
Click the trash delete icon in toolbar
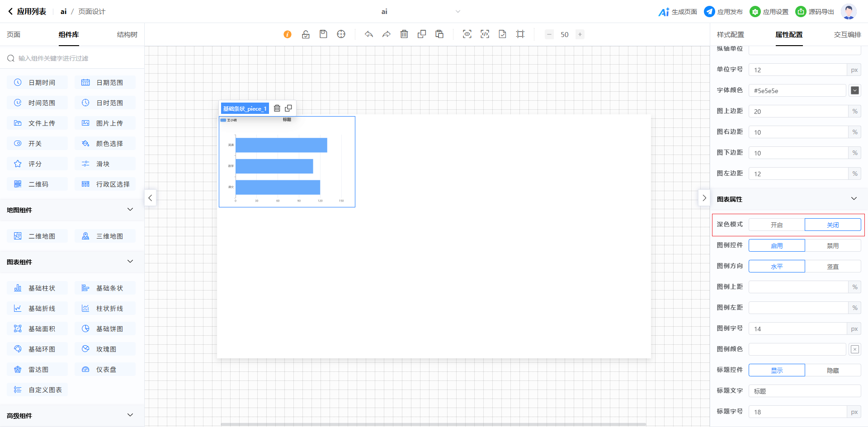coord(404,34)
